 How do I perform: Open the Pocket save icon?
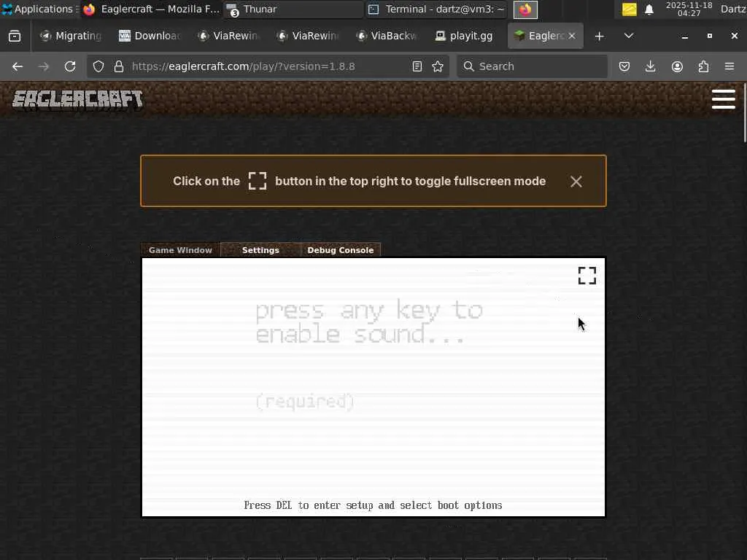[x=624, y=66]
